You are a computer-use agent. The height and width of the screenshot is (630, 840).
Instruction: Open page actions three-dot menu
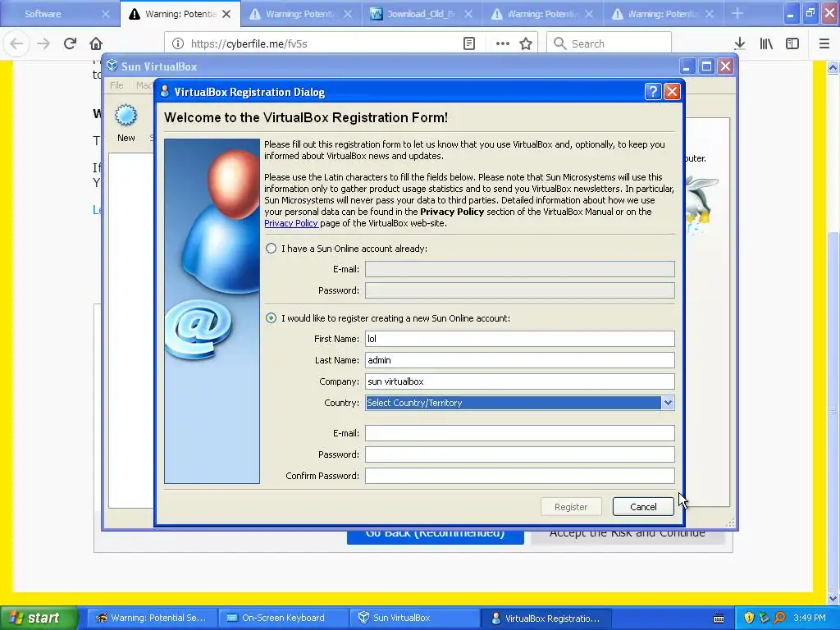503,43
